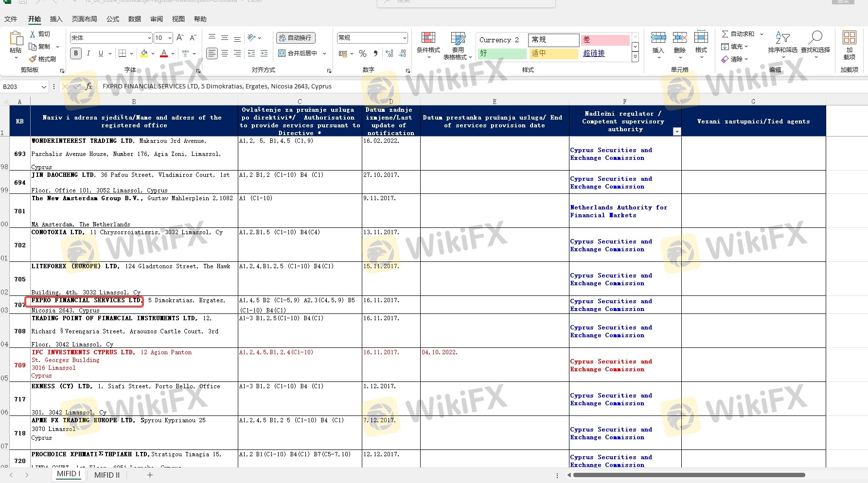Apply the green Good (好) cell style
The height and width of the screenshot is (483, 868).
502,53
